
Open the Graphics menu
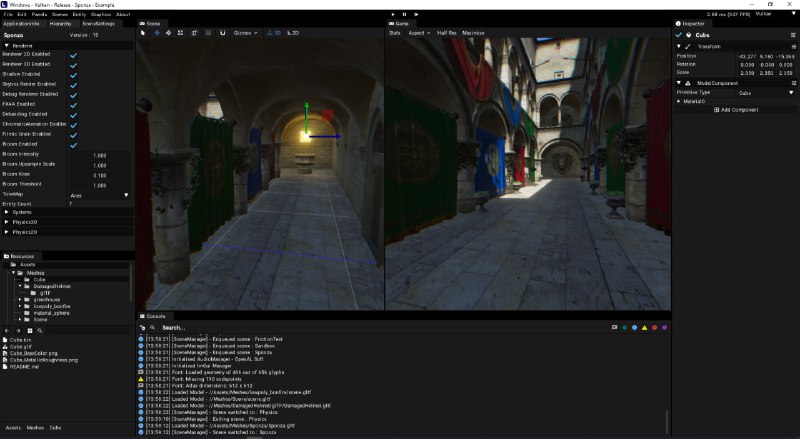click(101, 14)
